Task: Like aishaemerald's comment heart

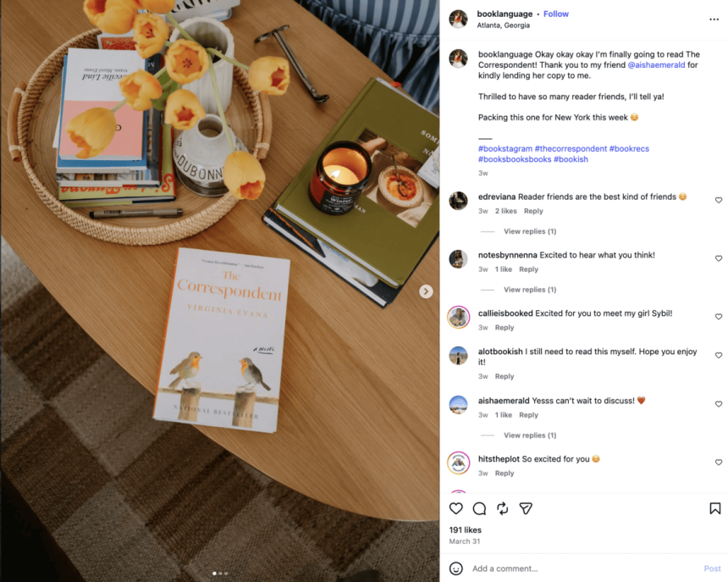Action: [x=718, y=404]
